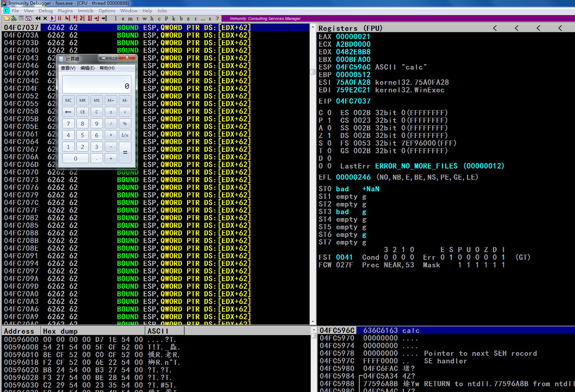Show References with 'r' toolbar button

(x=195, y=18)
